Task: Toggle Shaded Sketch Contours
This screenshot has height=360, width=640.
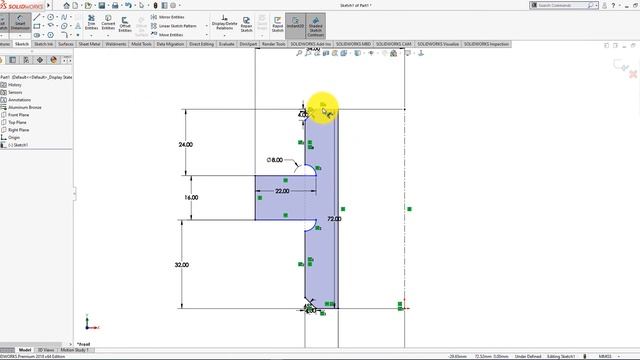Action: [316, 26]
